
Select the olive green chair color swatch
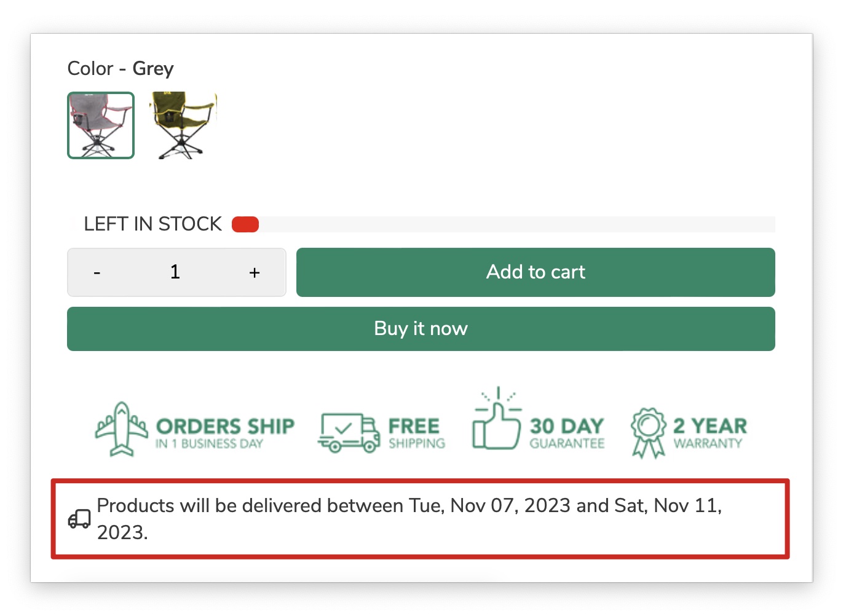coord(183,125)
